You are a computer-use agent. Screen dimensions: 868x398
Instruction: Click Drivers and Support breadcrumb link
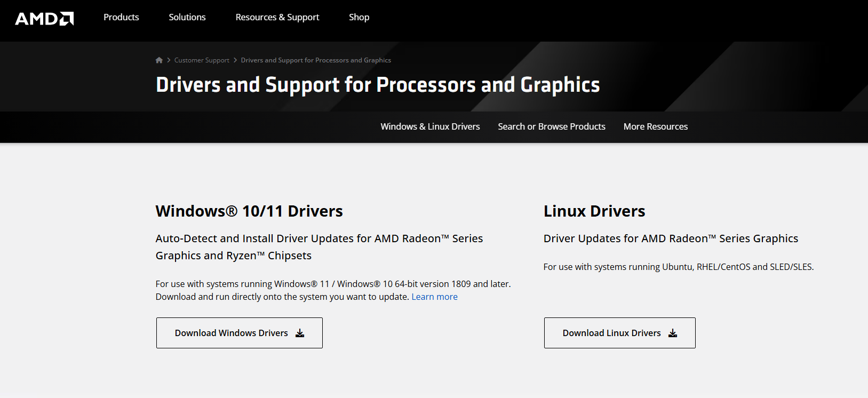coord(316,60)
